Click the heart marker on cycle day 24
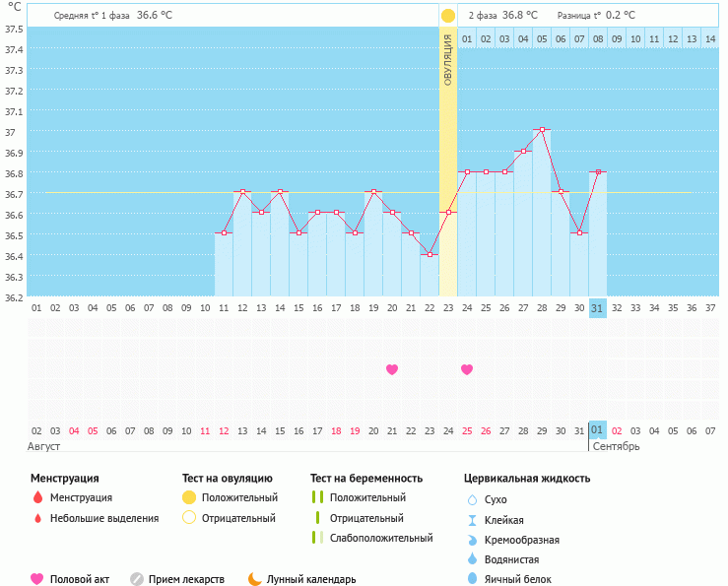728x586 pixels. pos(467,369)
